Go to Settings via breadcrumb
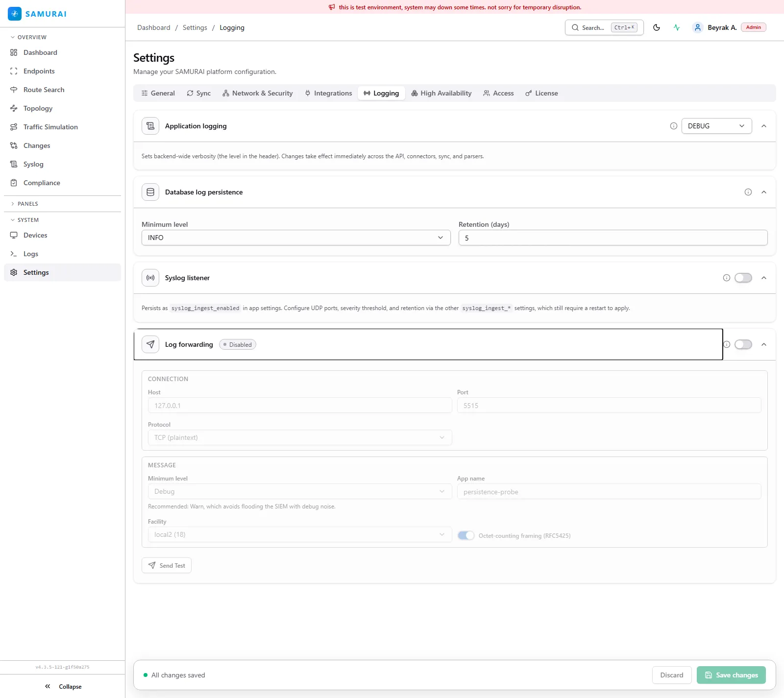 195,27
